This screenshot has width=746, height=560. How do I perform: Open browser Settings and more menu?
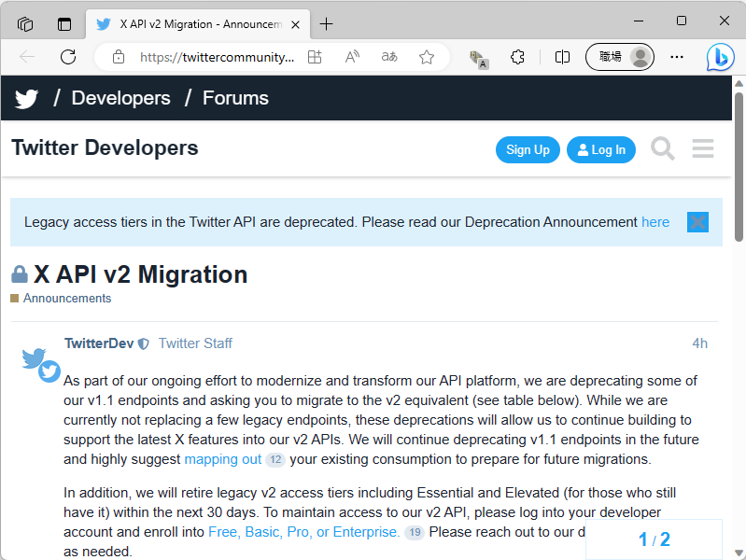677,57
